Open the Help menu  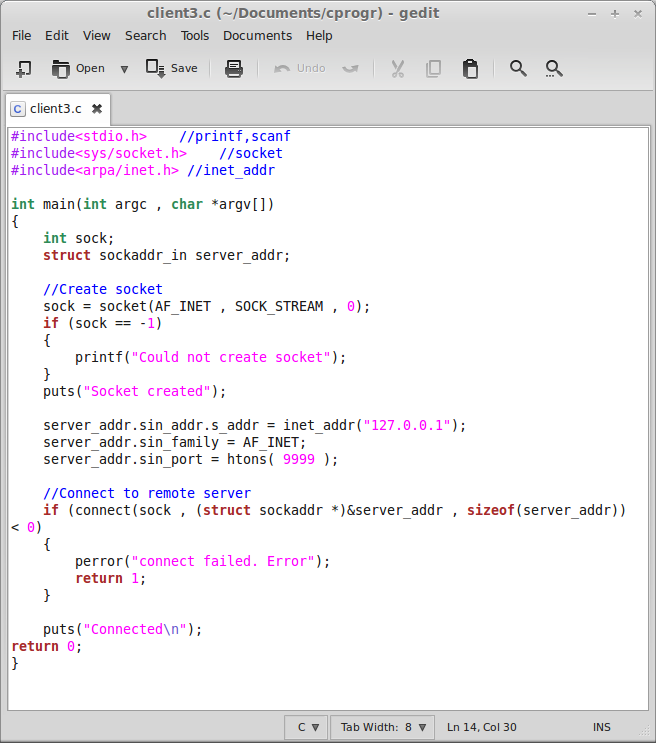coord(319,36)
